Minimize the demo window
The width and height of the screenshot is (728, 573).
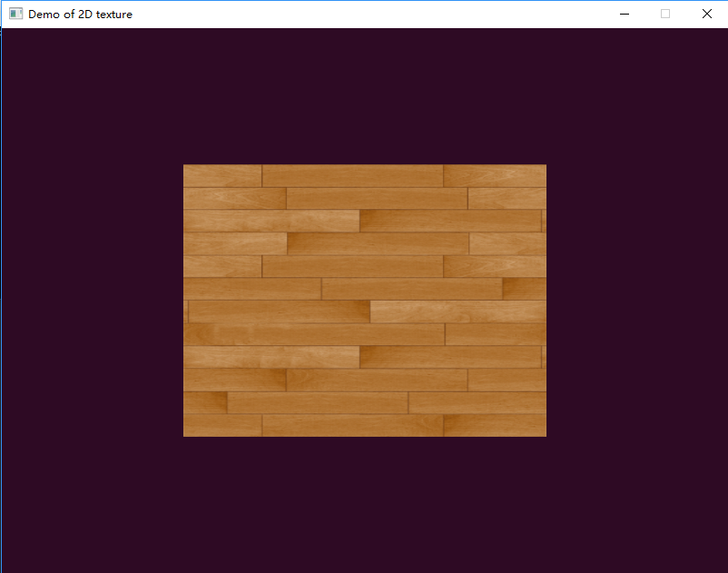(x=624, y=14)
